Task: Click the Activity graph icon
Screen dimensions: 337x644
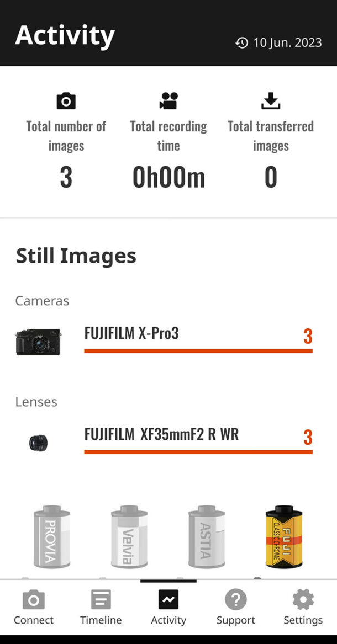Action: coord(168,600)
